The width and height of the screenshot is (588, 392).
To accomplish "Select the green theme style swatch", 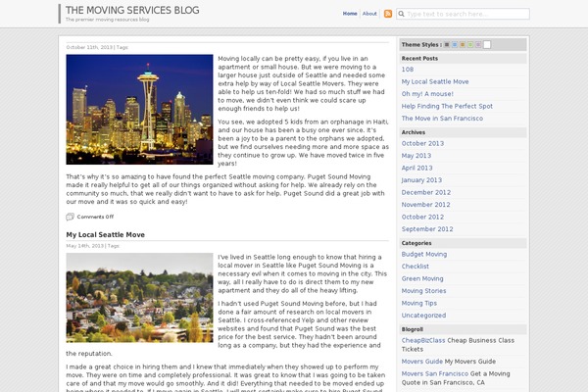I will tap(470, 45).
